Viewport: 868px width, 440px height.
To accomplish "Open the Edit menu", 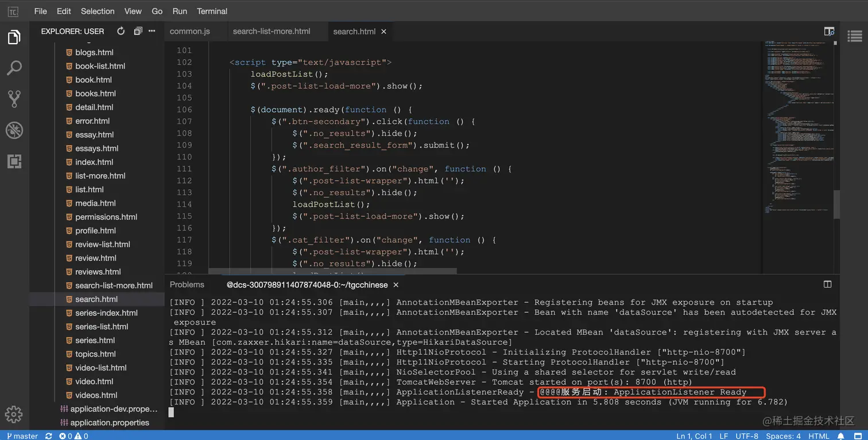I will tap(64, 11).
